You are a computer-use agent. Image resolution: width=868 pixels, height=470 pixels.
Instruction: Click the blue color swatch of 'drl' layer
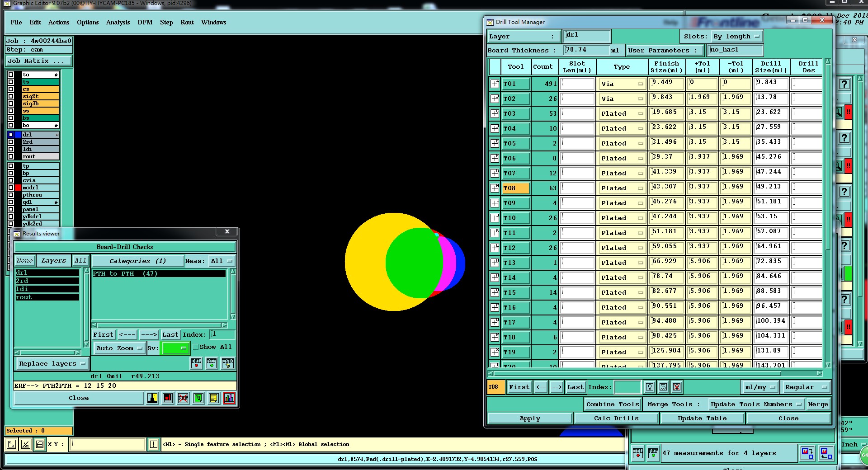coord(18,135)
